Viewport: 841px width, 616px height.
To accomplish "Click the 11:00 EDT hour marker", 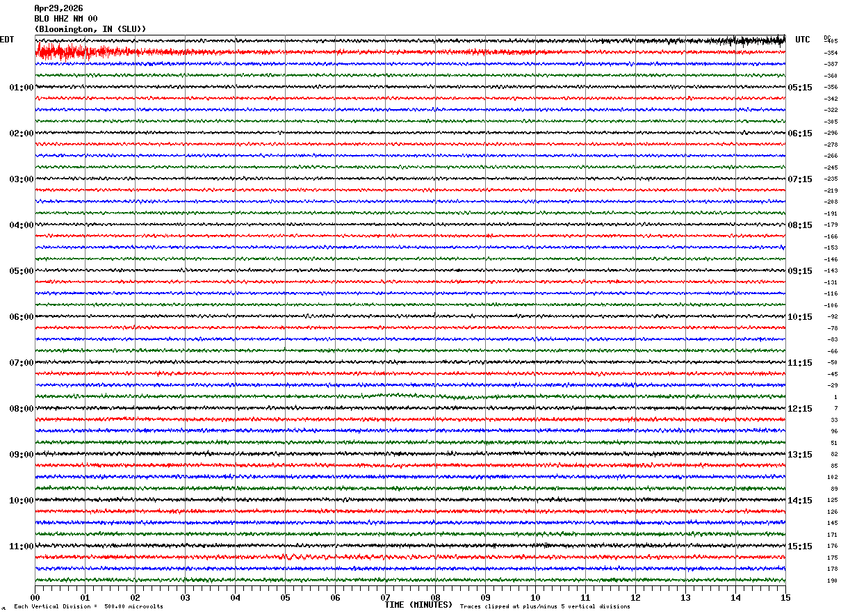I will 22,546.
